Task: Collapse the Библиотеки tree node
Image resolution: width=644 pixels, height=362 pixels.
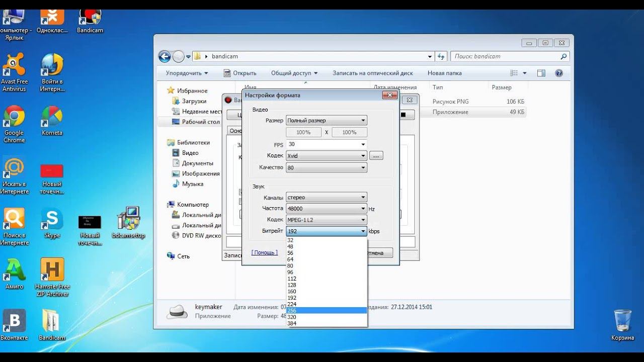Action: pyautogui.click(x=188, y=142)
